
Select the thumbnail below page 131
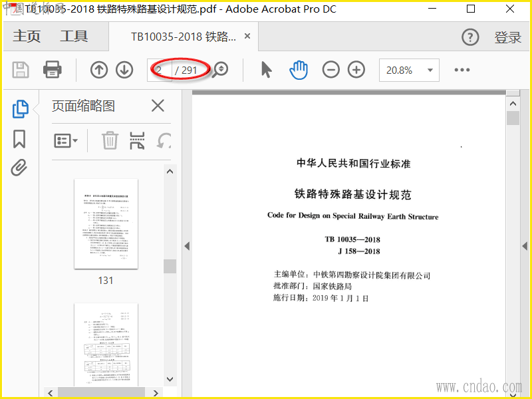(x=106, y=344)
